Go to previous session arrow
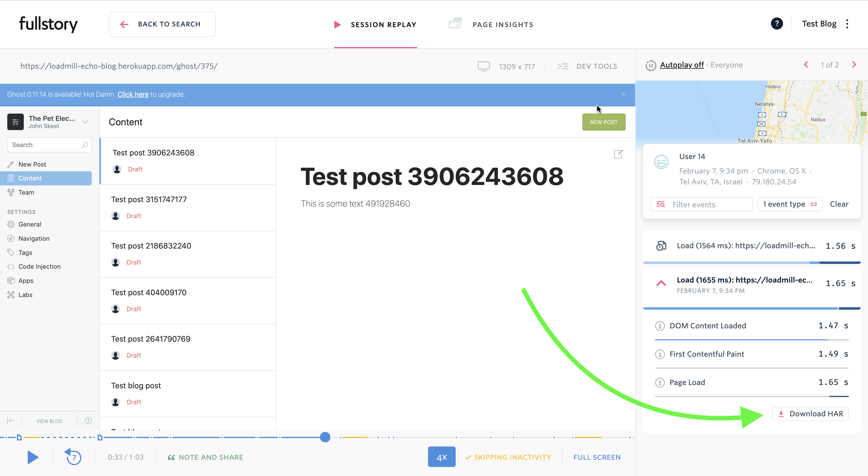Image resolution: width=868 pixels, height=476 pixels. point(806,65)
